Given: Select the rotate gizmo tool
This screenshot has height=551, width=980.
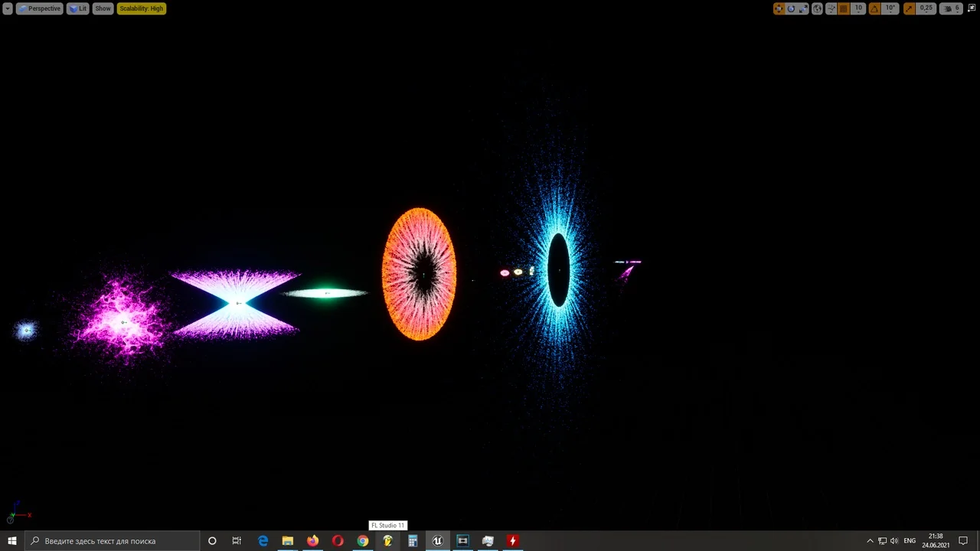Looking at the screenshot, I should click(791, 8).
